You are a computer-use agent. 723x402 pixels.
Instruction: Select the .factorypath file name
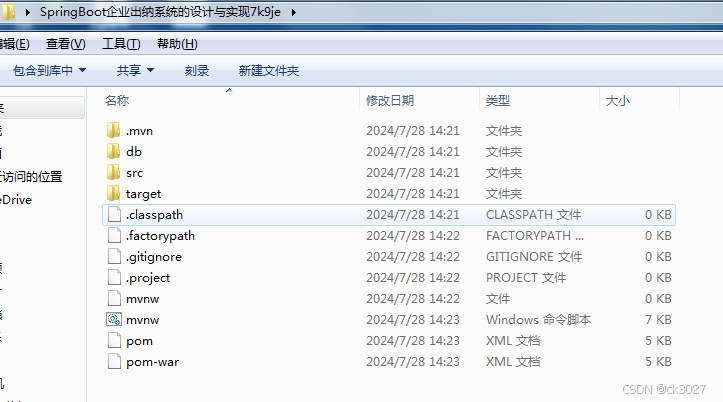(160, 236)
